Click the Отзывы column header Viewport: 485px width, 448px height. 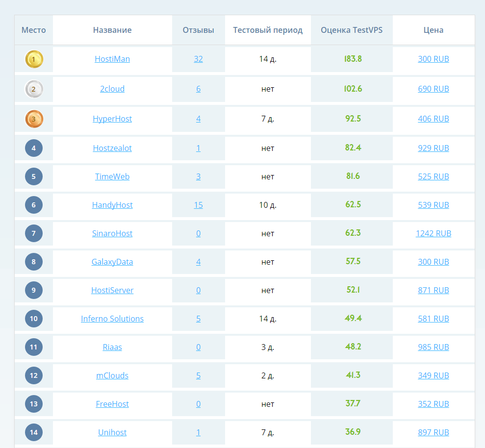(x=198, y=30)
